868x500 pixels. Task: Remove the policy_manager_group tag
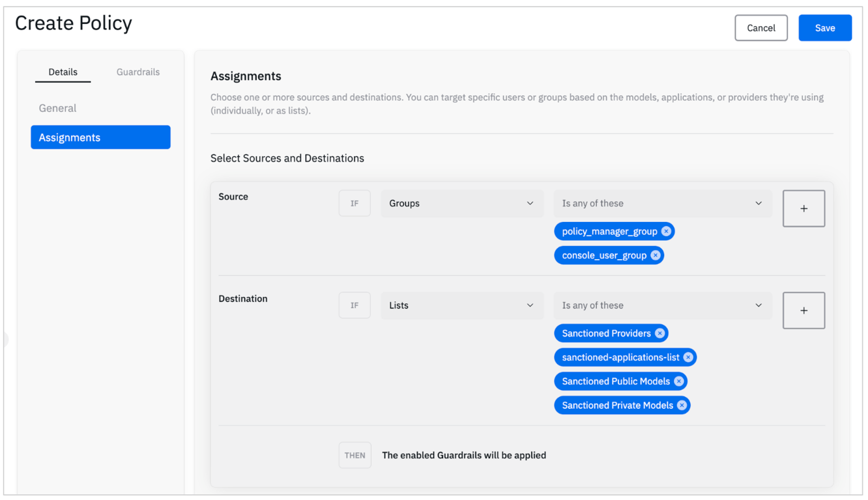[x=666, y=231]
